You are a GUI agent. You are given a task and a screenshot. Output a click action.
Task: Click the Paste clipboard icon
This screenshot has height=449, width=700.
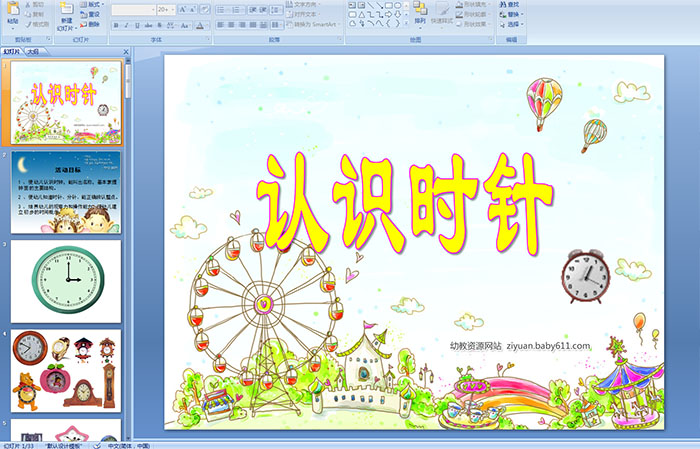tap(13, 8)
